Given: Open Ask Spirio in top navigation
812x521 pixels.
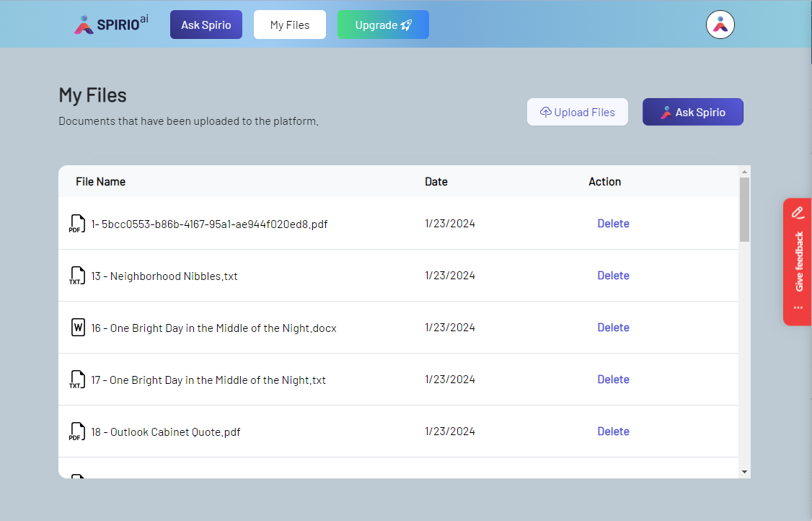Looking at the screenshot, I should 206,25.
